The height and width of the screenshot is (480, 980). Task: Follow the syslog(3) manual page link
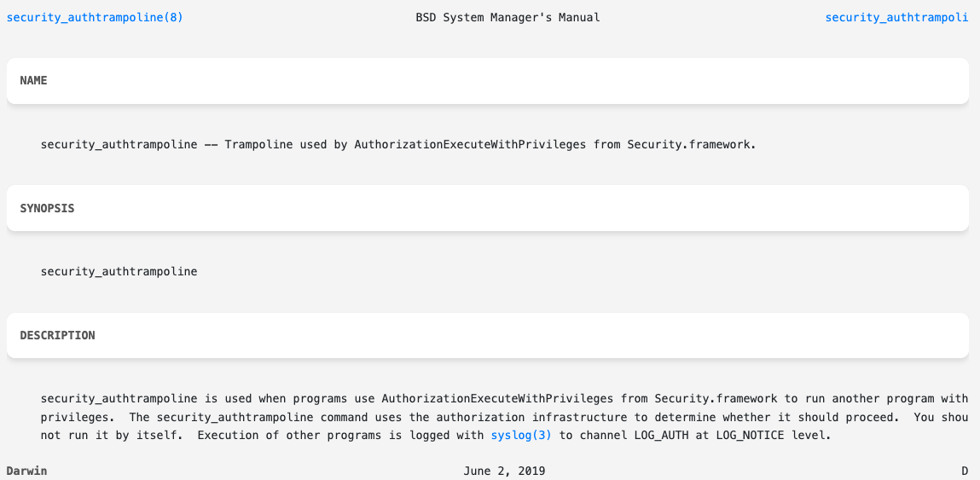coord(521,436)
